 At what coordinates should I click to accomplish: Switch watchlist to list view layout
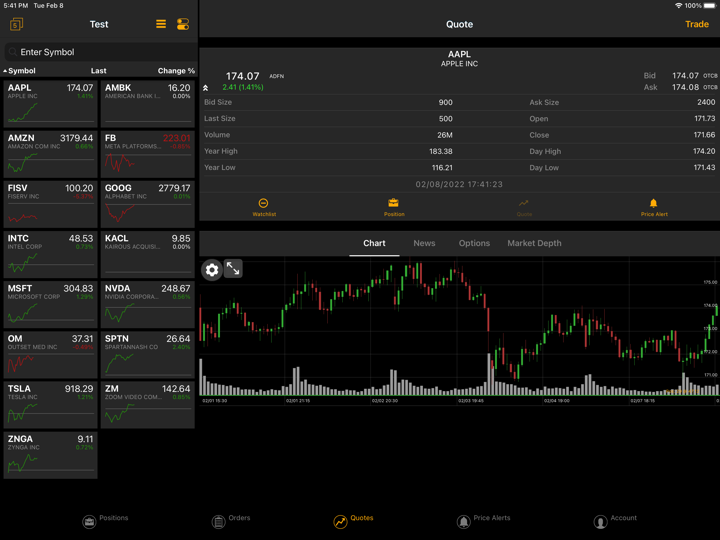tap(161, 24)
